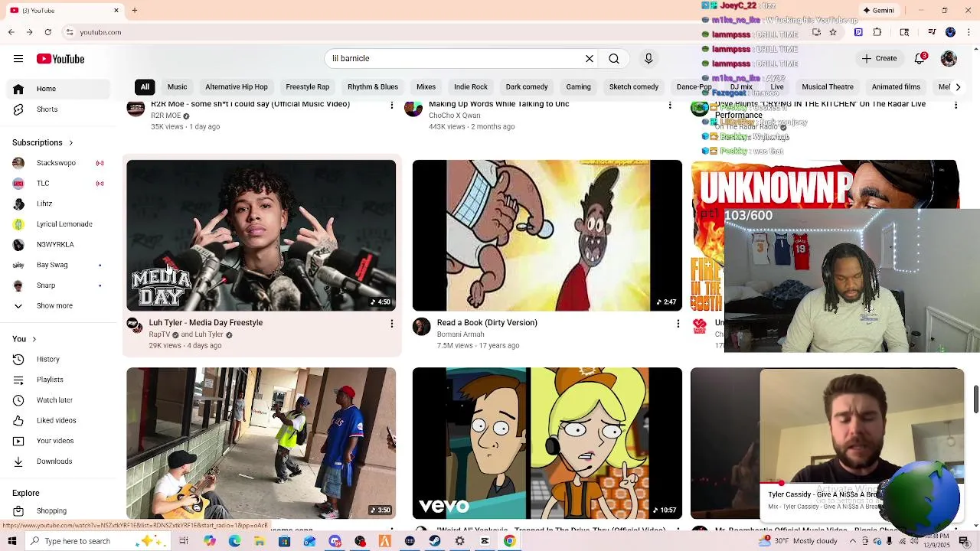Open Playlists in the sidebar
Screen dimensions: 980x551
point(58,380)
